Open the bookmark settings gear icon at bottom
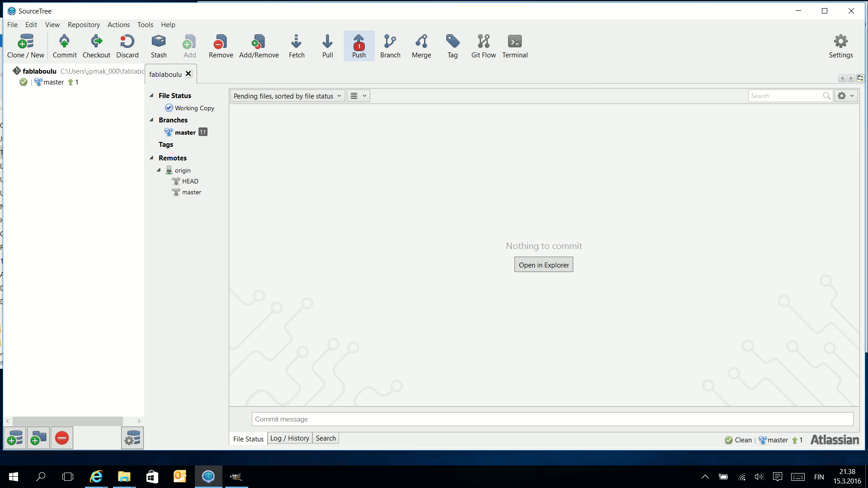The width and height of the screenshot is (868, 488). coord(132,438)
